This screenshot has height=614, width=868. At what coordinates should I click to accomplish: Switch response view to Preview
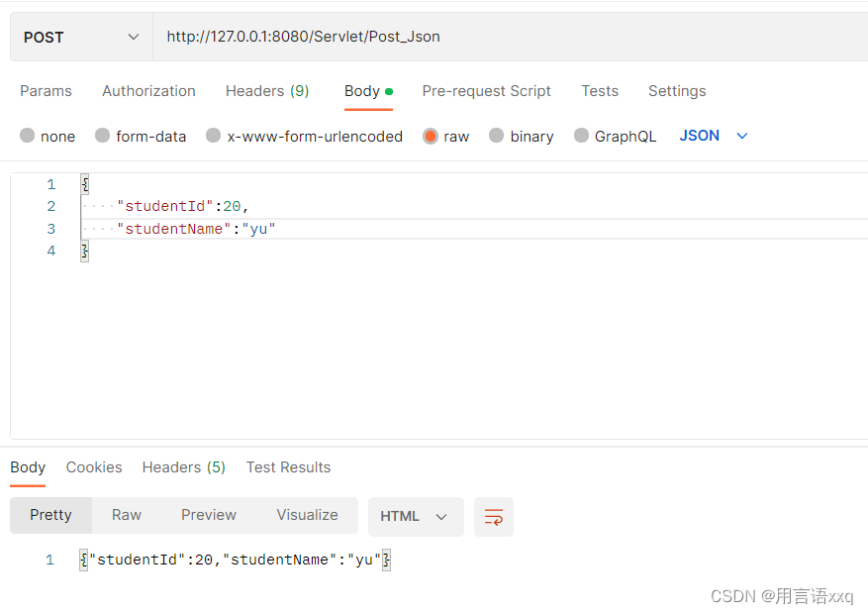(x=208, y=514)
